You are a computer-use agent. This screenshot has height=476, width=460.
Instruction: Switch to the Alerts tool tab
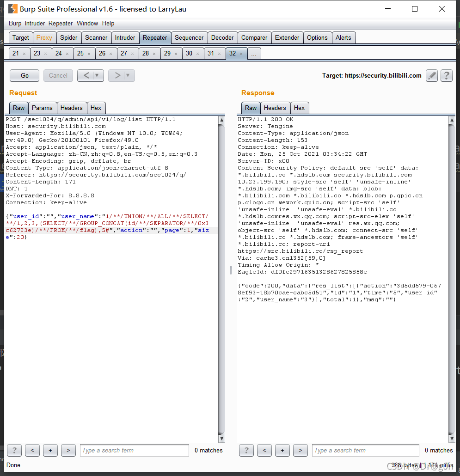click(x=343, y=37)
